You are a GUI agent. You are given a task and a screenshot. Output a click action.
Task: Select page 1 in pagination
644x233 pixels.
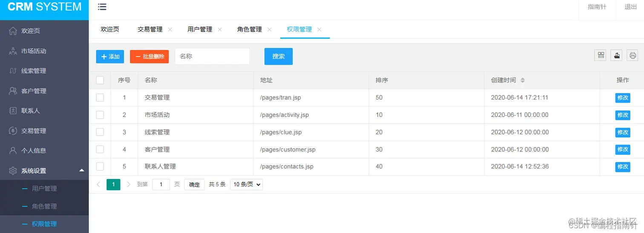113,185
